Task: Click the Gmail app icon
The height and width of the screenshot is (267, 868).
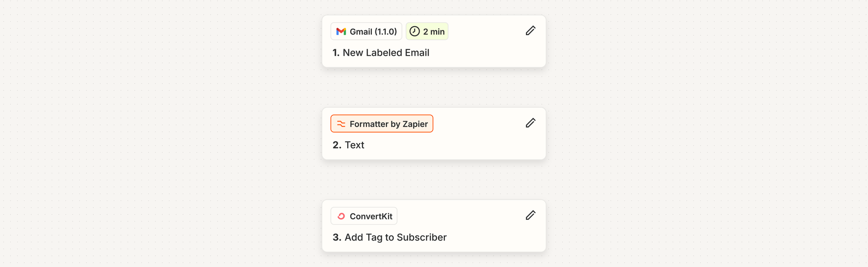Action: [x=342, y=31]
